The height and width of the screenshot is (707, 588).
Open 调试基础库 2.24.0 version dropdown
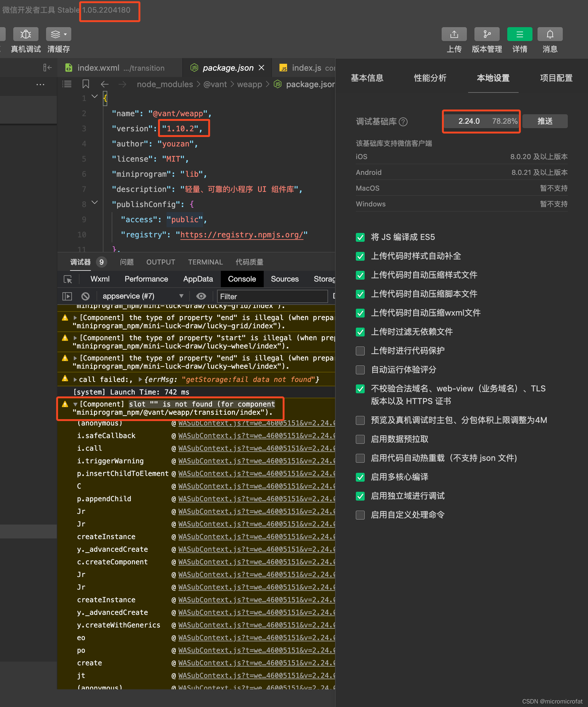pos(481,121)
